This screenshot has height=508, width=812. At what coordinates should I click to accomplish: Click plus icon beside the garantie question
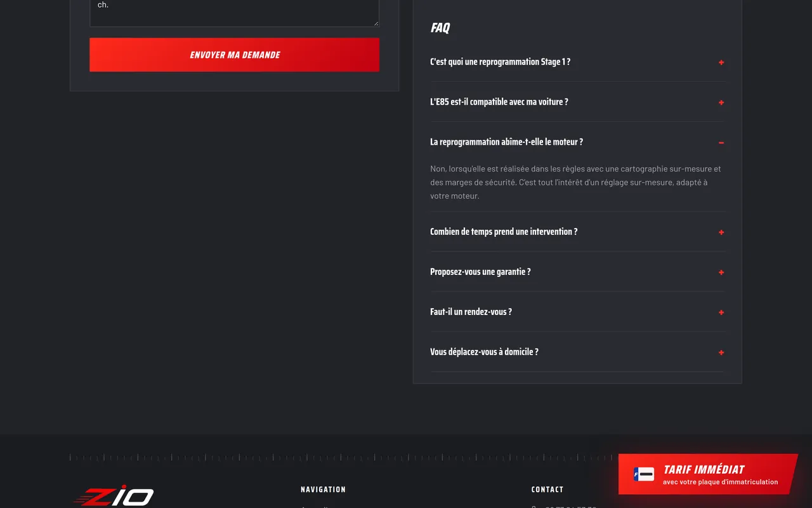(721, 272)
